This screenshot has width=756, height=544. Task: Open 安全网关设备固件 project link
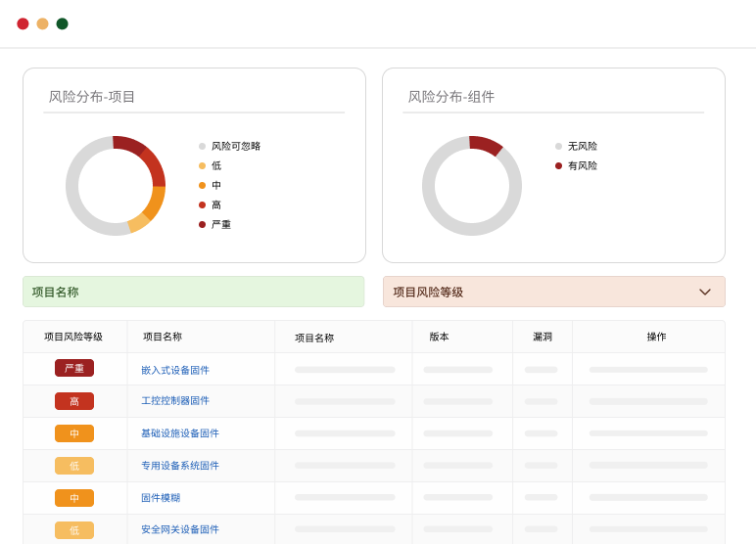[x=180, y=529]
